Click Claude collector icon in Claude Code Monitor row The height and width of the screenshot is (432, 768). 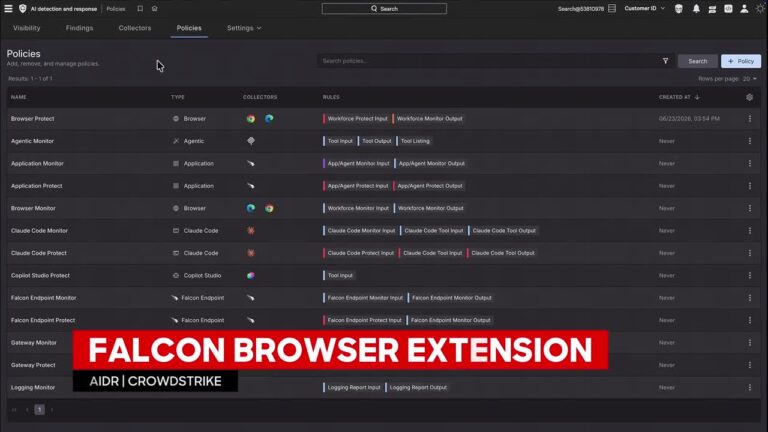251,231
